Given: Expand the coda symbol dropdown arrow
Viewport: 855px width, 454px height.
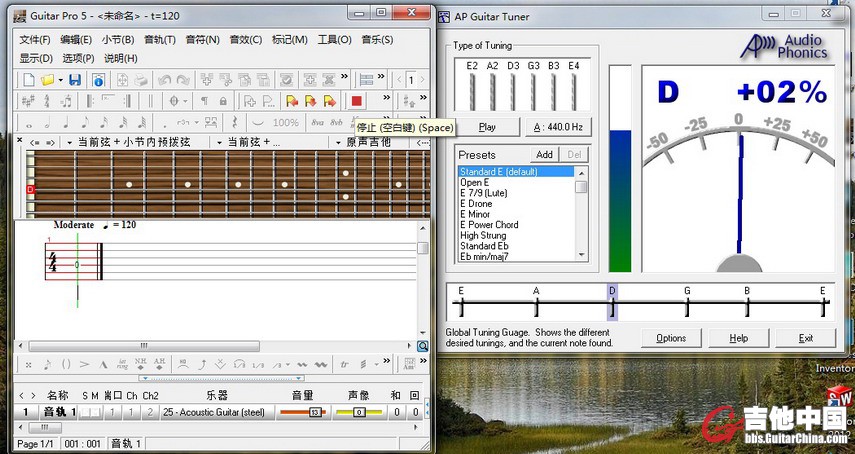Looking at the screenshot, I should tap(185, 101).
